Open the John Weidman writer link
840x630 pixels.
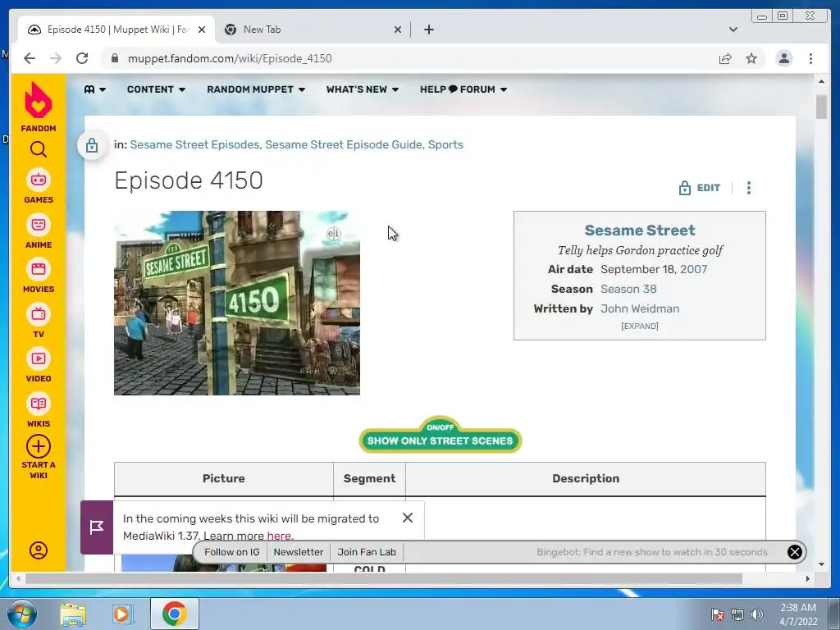tap(640, 308)
